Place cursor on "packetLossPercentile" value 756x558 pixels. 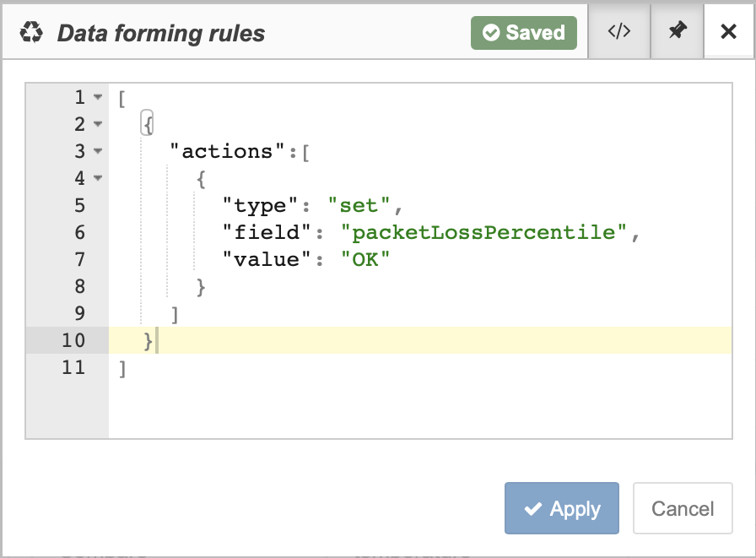(483, 232)
